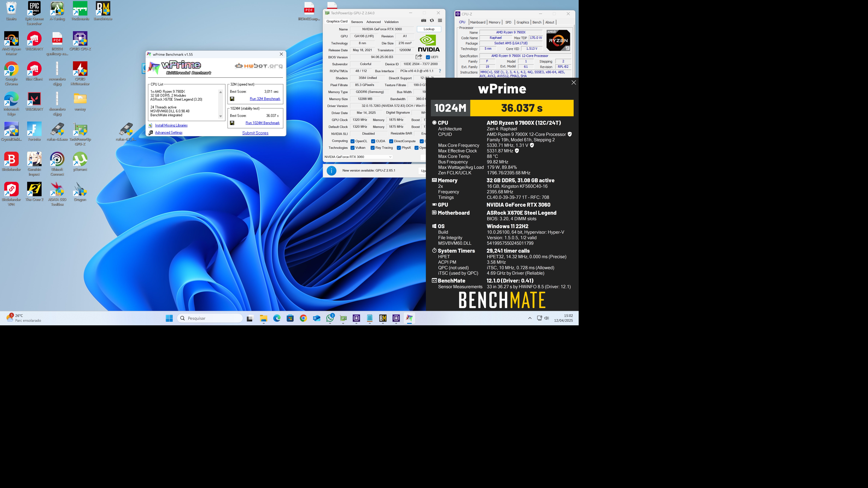
Task: Open the Bitdefender VPN desktop icon
Action: (11, 194)
